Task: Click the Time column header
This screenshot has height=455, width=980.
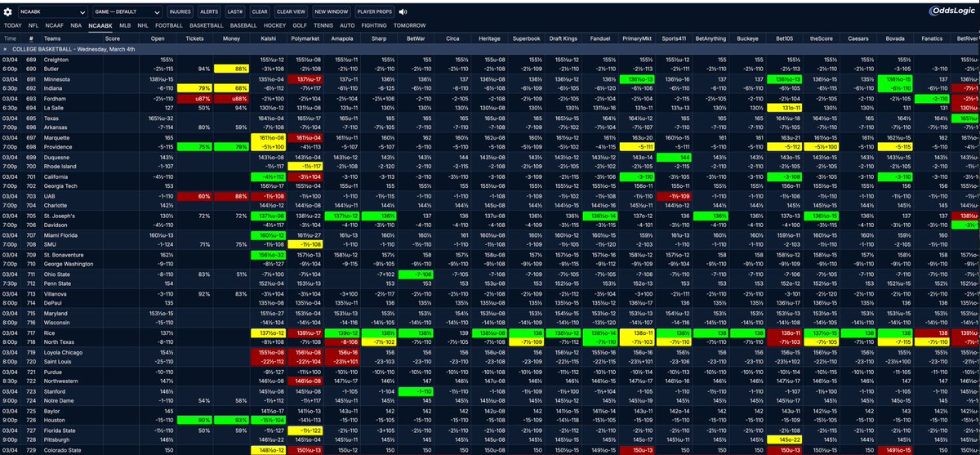Action: (11, 38)
